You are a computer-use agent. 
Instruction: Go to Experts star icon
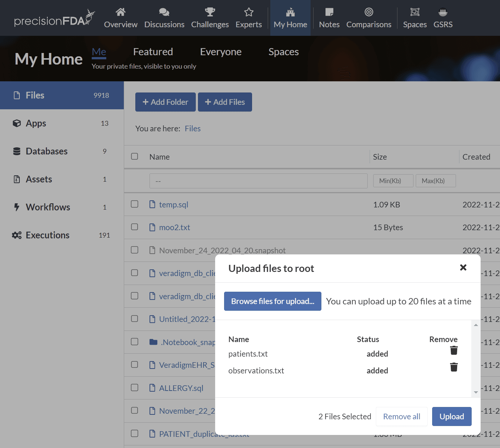249,12
